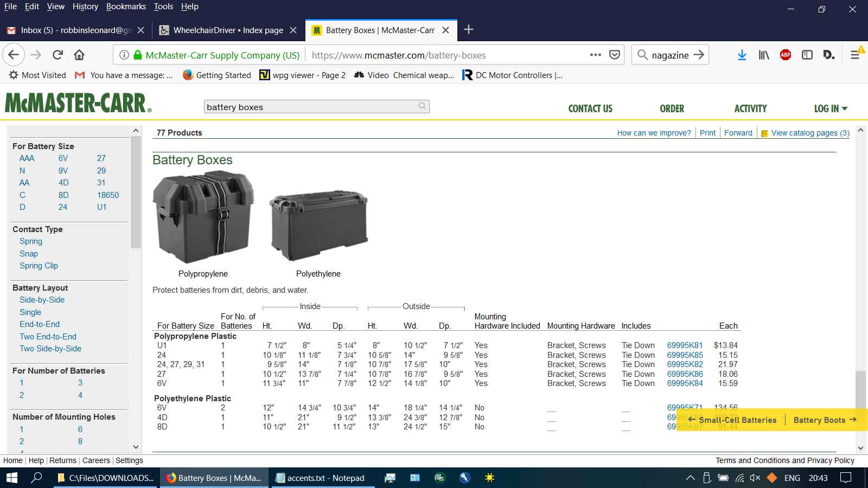This screenshot has height=488, width=868.
Task: Open page actions three-dot menu
Action: point(595,55)
